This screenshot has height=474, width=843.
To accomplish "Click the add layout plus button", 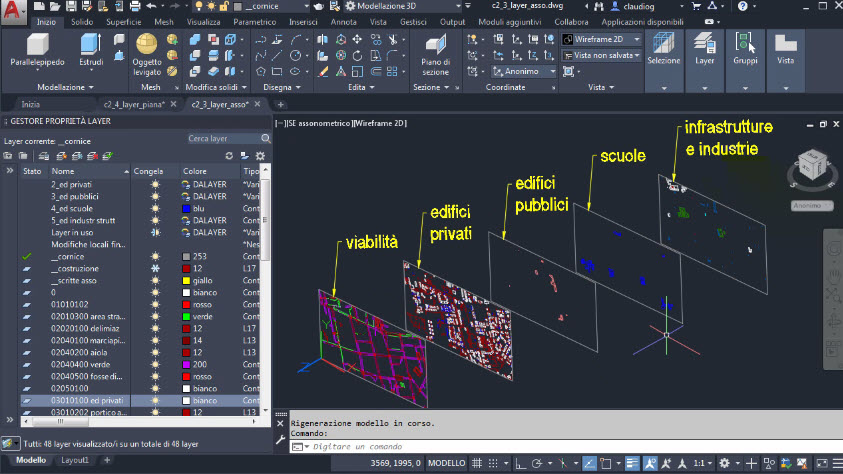I will 107,460.
